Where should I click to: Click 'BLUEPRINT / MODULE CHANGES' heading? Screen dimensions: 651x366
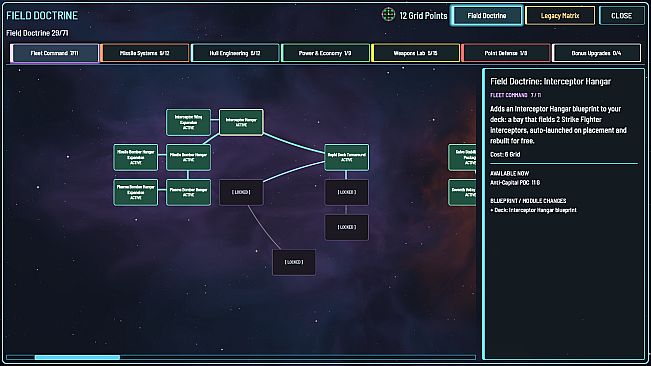click(528, 201)
